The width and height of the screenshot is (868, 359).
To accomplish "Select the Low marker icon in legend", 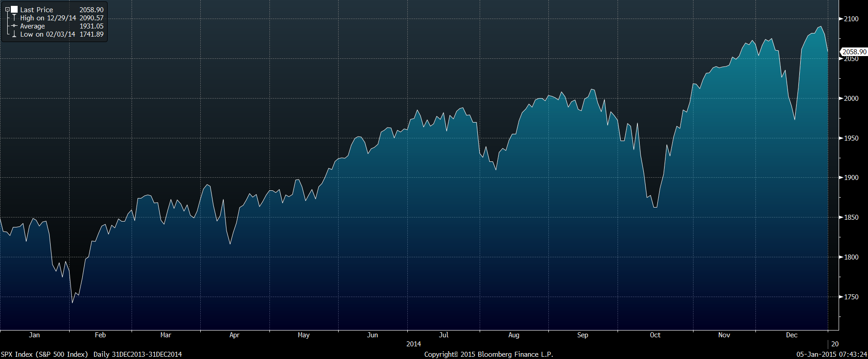I will [14, 34].
